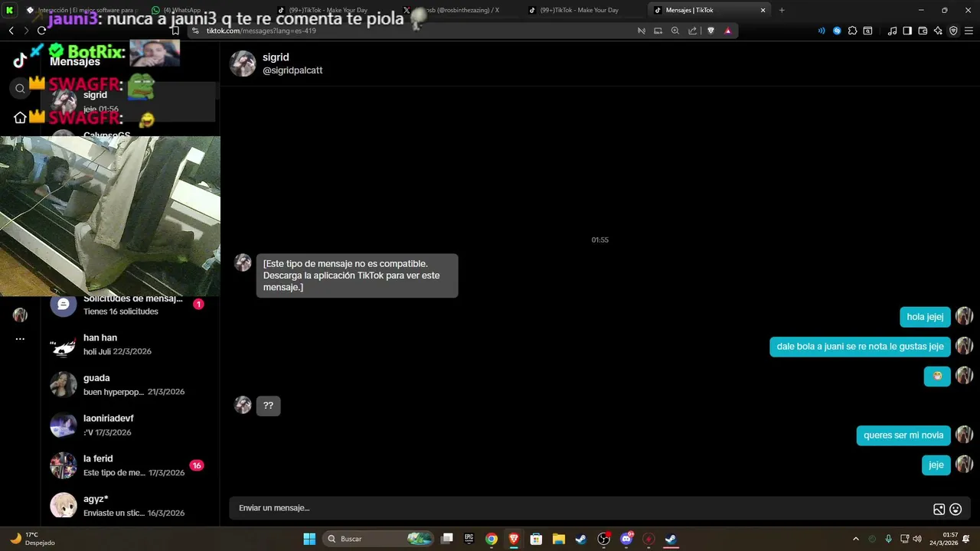
Task: Reload the page with refresh icon
Action: pos(41,31)
